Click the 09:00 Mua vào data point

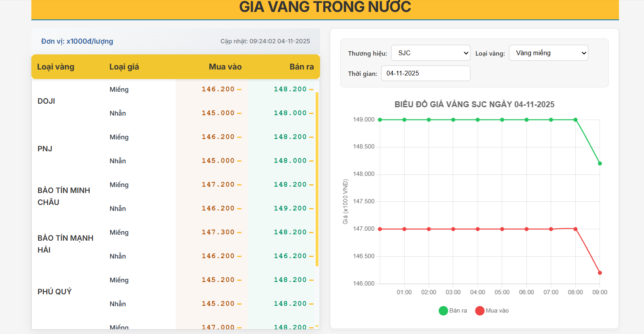click(600, 273)
